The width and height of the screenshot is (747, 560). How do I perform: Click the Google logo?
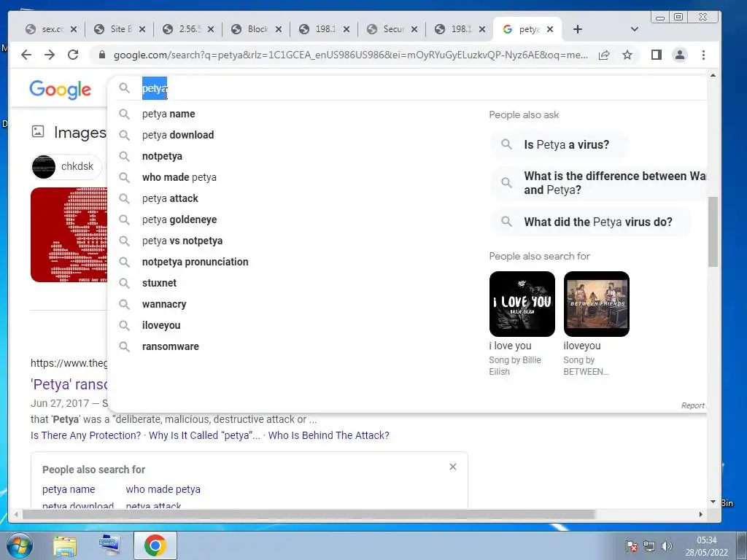point(60,90)
